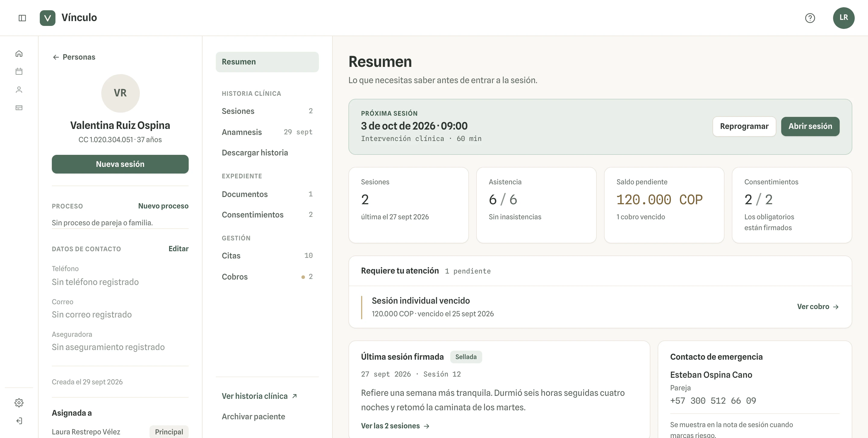Open Cobros under Gestión

click(x=267, y=277)
